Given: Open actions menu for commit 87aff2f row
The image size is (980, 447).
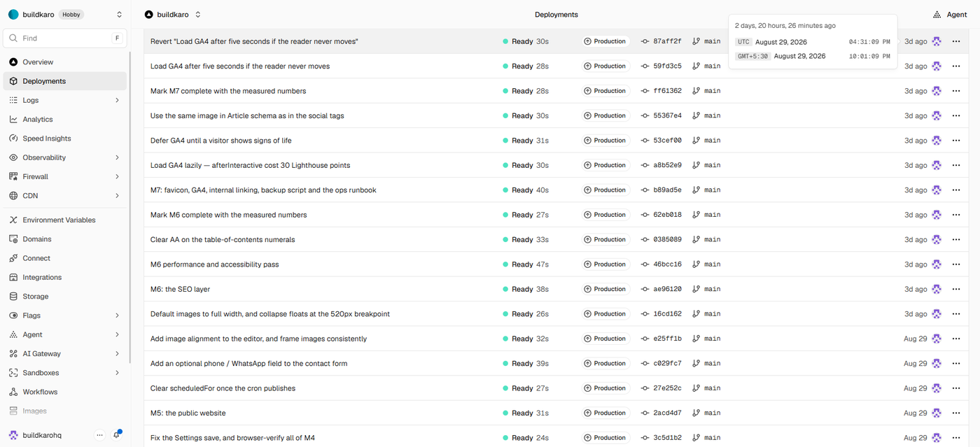Looking at the screenshot, I should (x=956, y=41).
